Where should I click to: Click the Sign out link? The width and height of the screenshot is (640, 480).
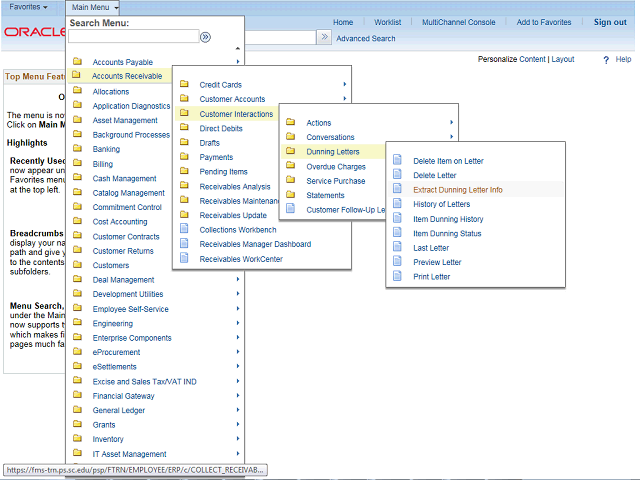tap(610, 22)
